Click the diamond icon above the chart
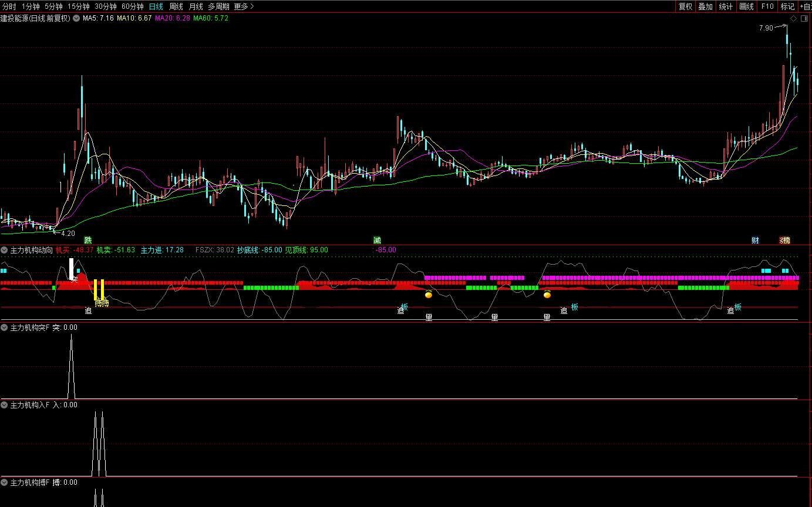Screen dimensions: 812x507 pyautogui.click(x=793, y=19)
